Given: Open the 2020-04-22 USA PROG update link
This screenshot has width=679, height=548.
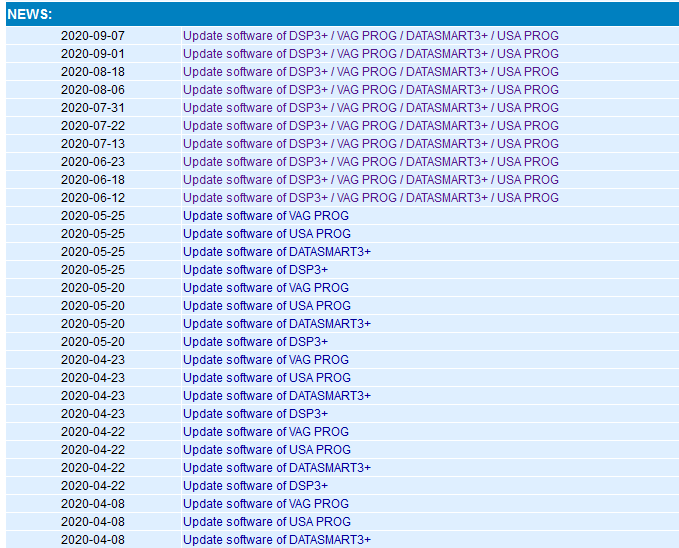Looking at the screenshot, I should click(x=267, y=450).
